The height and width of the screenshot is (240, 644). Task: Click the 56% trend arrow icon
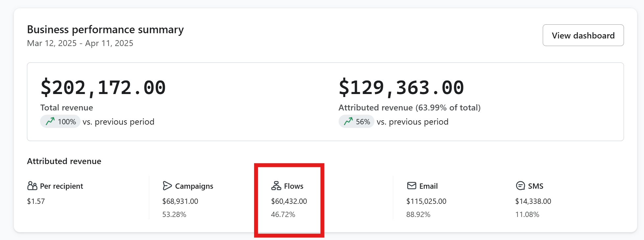pos(348,122)
